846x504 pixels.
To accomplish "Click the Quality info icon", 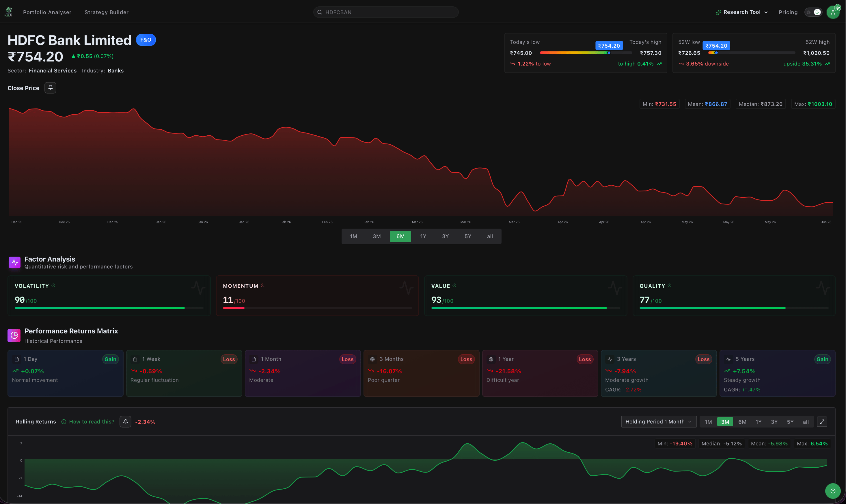I will click(669, 285).
